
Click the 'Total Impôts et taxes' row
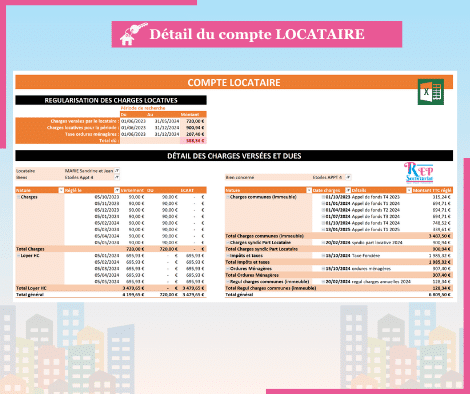[339, 262]
